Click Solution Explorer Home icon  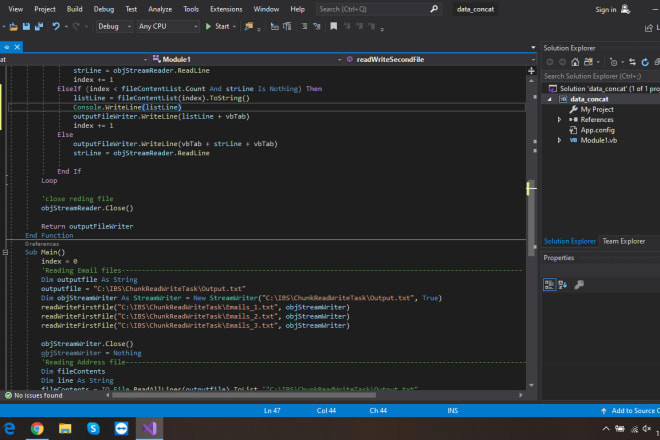pos(575,62)
